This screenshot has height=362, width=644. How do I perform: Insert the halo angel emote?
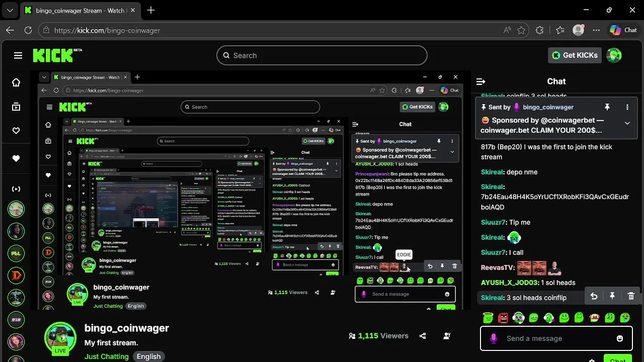pyautogui.click(x=487, y=318)
